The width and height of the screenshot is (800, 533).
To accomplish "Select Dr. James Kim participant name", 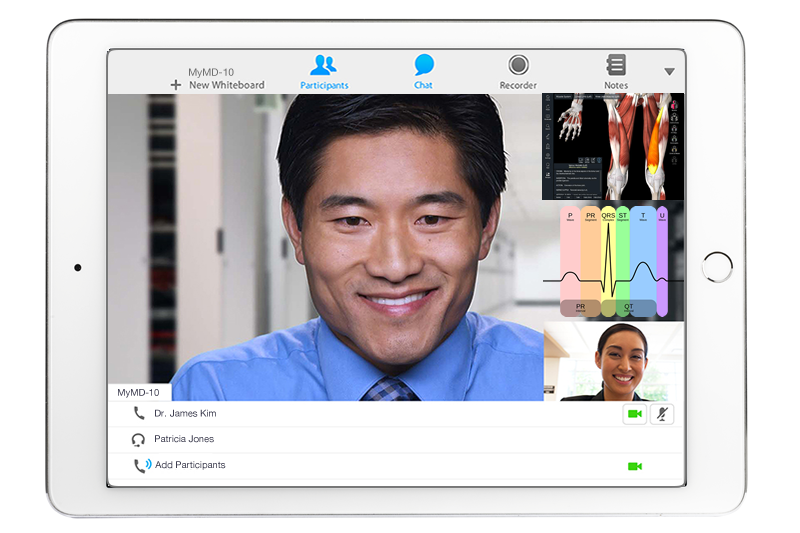I will click(x=185, y=413).
